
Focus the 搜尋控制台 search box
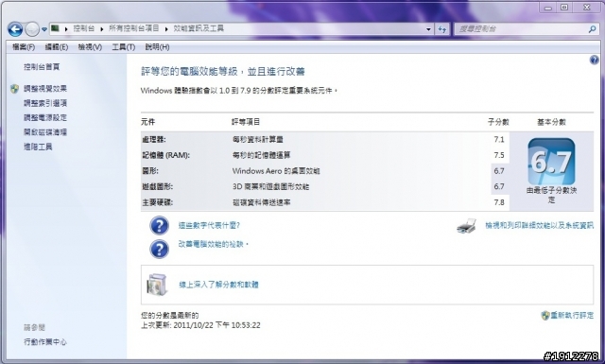point(522,29)
